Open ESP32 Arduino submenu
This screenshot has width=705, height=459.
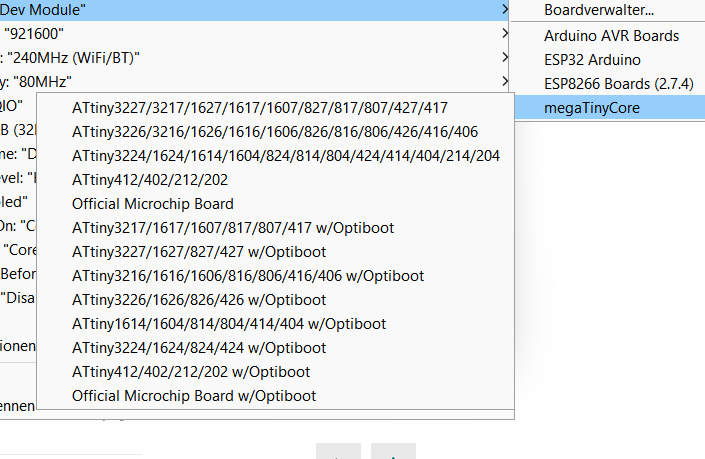click(x=608, y=60)
